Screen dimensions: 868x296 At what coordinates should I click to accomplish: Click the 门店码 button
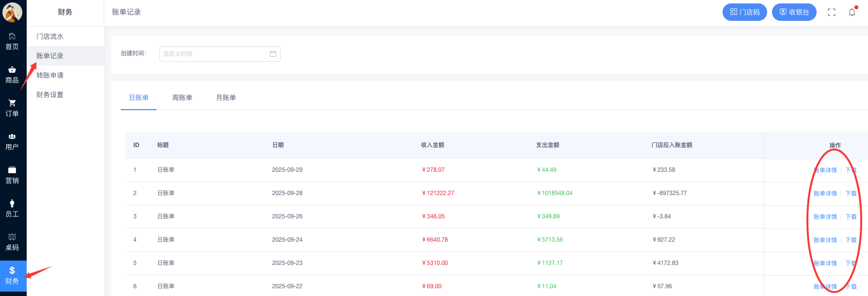click(744, 12)
